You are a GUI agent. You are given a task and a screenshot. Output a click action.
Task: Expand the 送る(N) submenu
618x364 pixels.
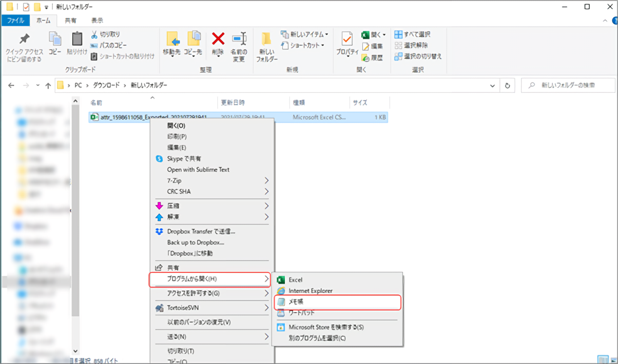point(213,337)
